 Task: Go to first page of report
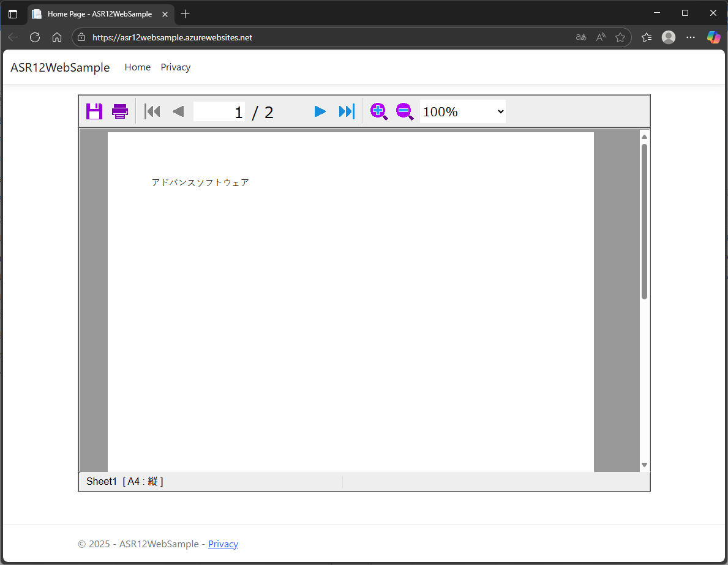(152, 111)
